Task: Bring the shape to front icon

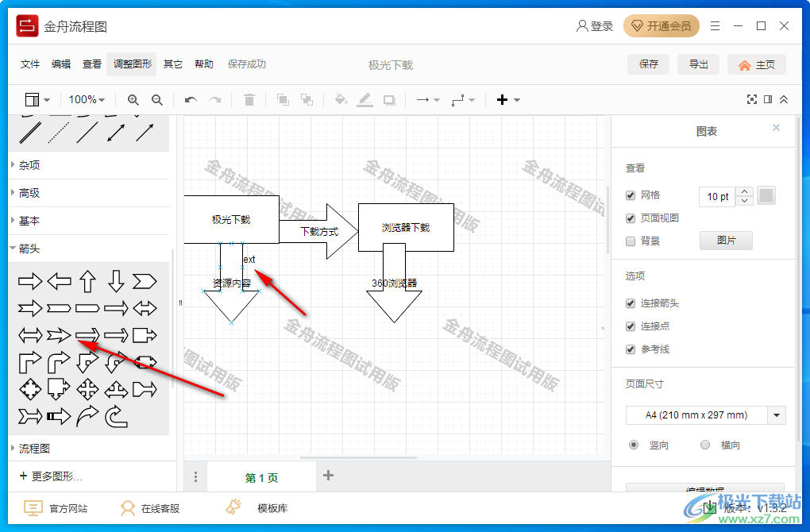Action: 283,100
